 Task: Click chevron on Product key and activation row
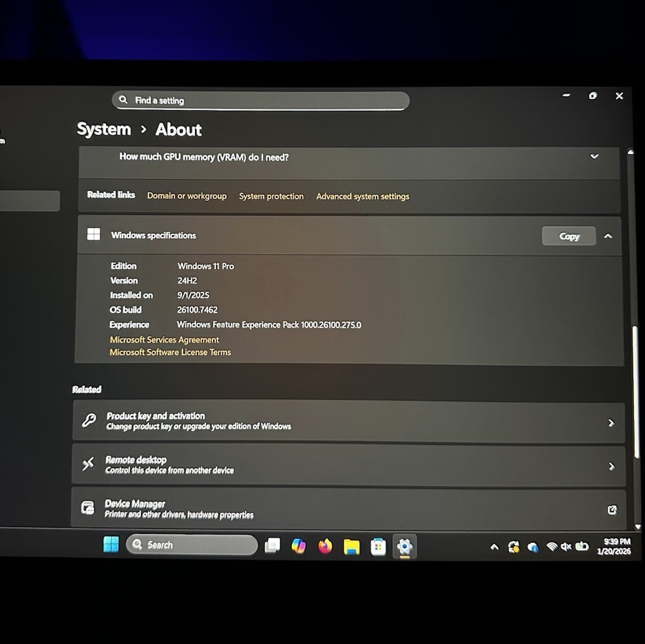tap(611, 423)
